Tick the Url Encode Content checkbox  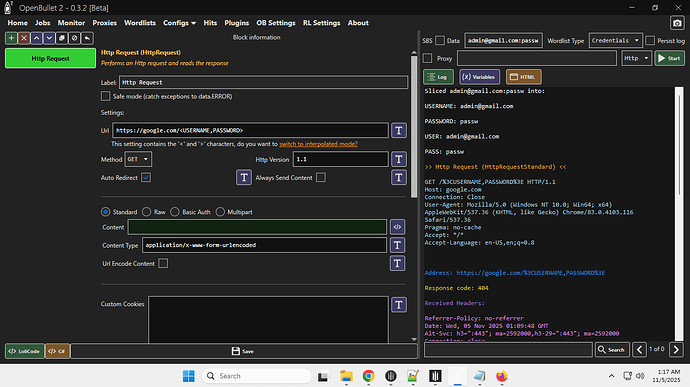pyautogui.click(x=163, y=263)
